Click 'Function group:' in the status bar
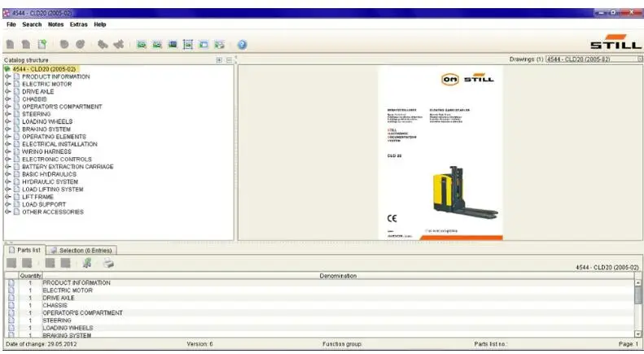This screenshot has height=354, width=644. tap(342, 344)
